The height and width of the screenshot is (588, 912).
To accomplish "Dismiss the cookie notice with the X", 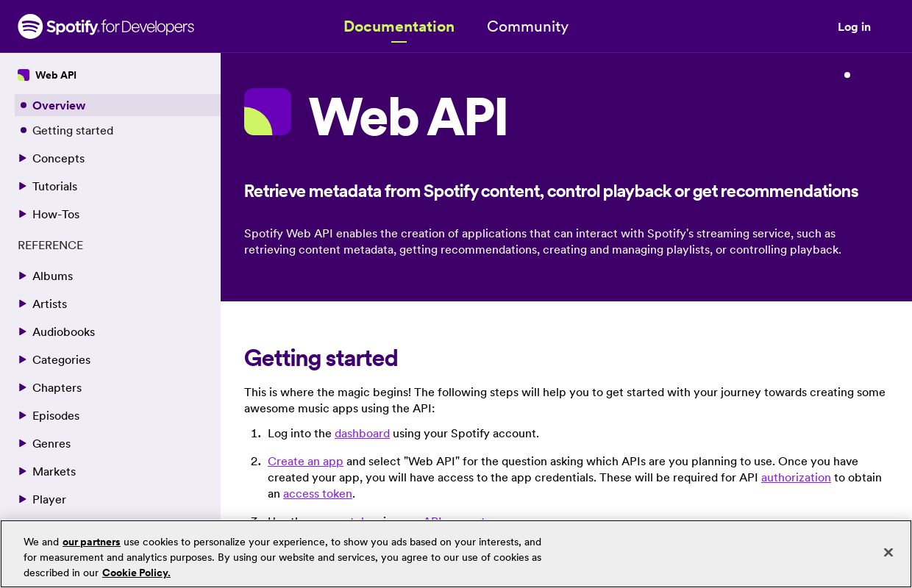I will point(888,552).
